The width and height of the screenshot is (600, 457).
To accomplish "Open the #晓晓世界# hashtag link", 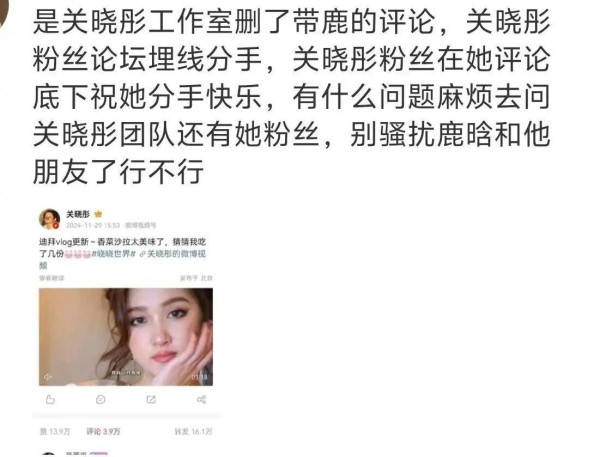I will (114, 254).
